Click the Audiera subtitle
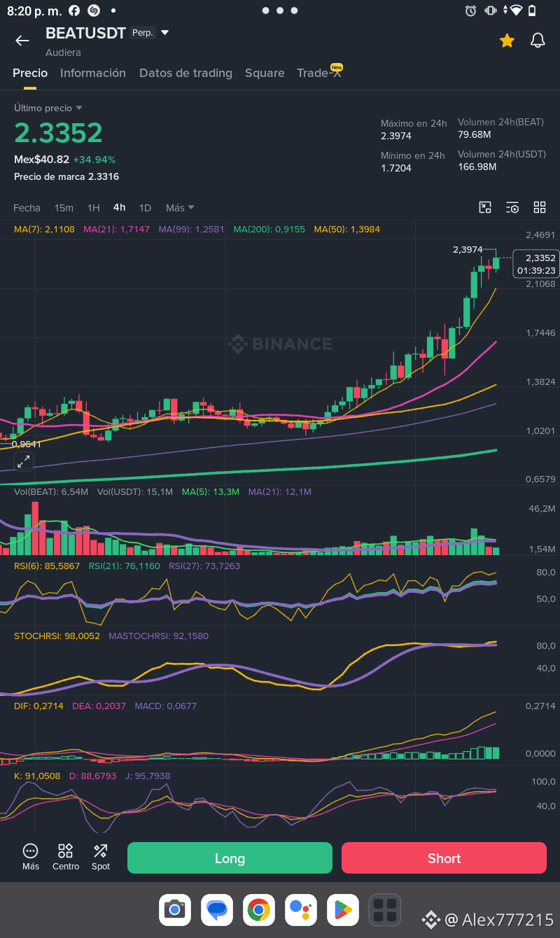 point(63,52)
